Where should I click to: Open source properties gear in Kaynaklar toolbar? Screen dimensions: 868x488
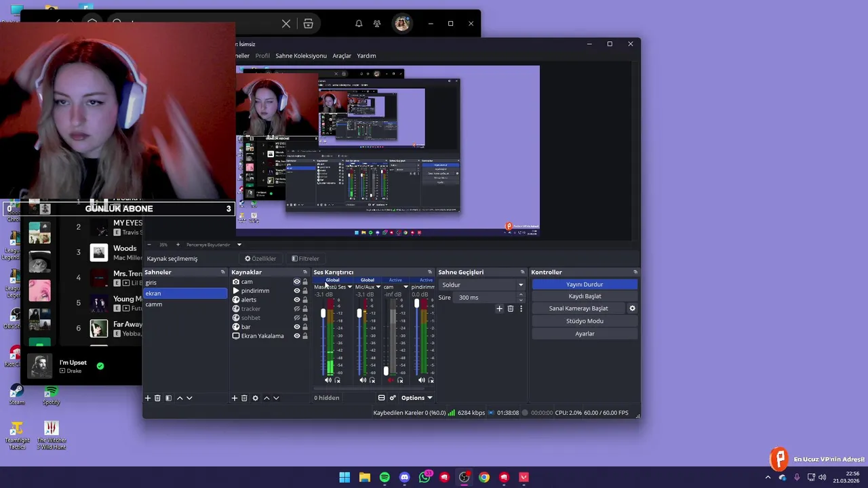(255, 398)
